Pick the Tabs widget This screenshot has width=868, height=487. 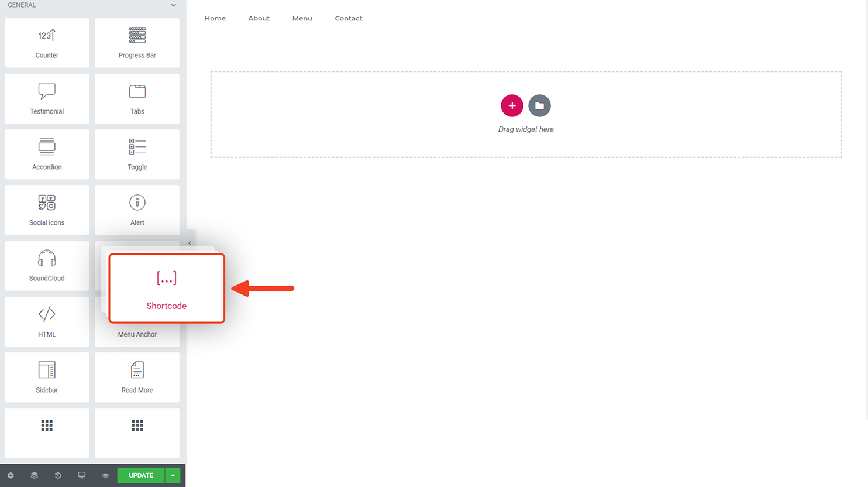[137, 98]
